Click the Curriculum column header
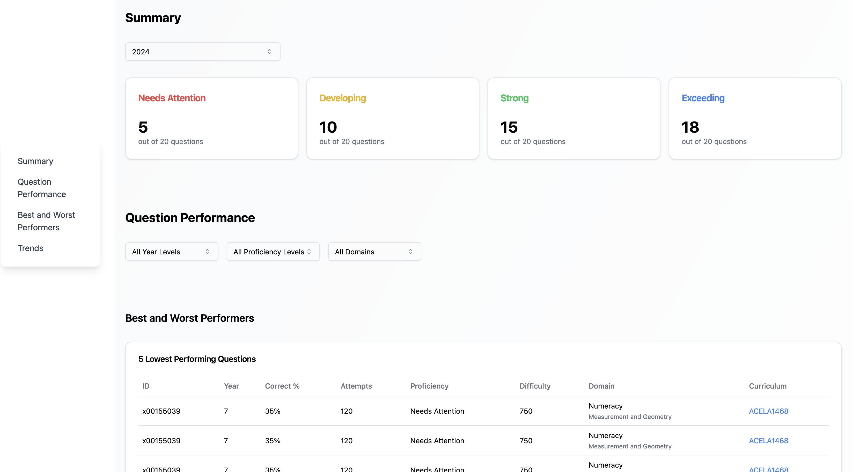Image resolution: width=868 pixels, height=472 pixels. click(768, 386)
